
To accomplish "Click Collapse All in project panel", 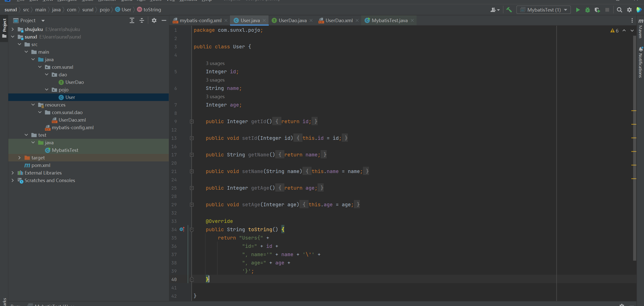I will pyautogui.click(x=142, y=20).
